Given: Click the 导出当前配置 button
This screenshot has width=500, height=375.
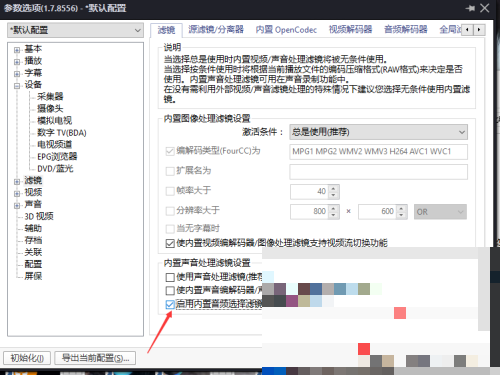Looking at the screenshot, I should (x=95, y=358).
